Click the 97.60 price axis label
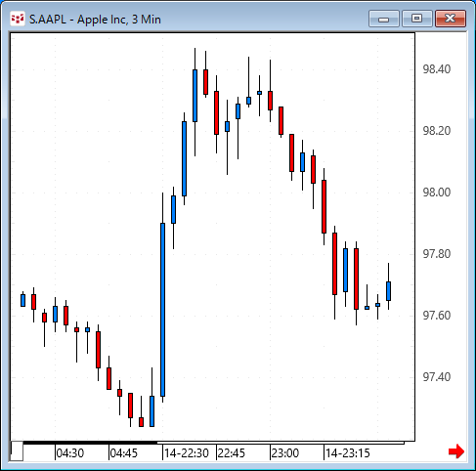 pos(437,316)
